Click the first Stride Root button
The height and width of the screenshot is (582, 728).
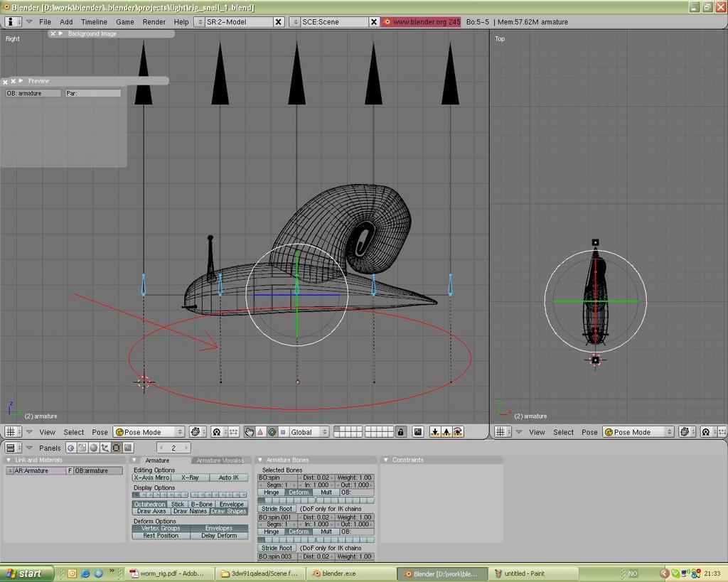click(x=277, y=509)
